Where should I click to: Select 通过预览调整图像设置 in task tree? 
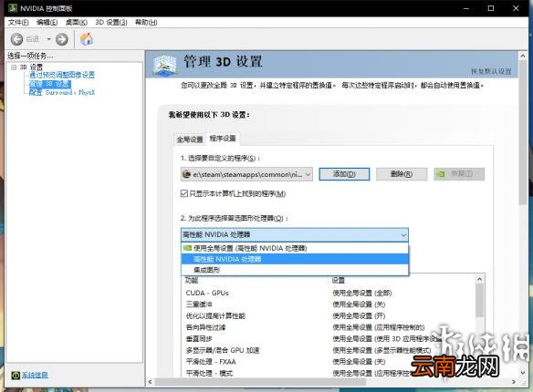[61, 75]
